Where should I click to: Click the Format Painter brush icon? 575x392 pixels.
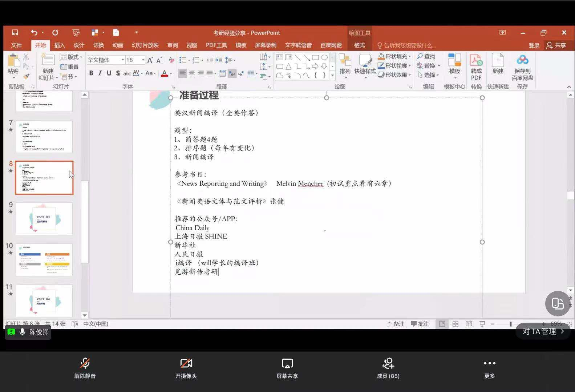click(26, 77)
